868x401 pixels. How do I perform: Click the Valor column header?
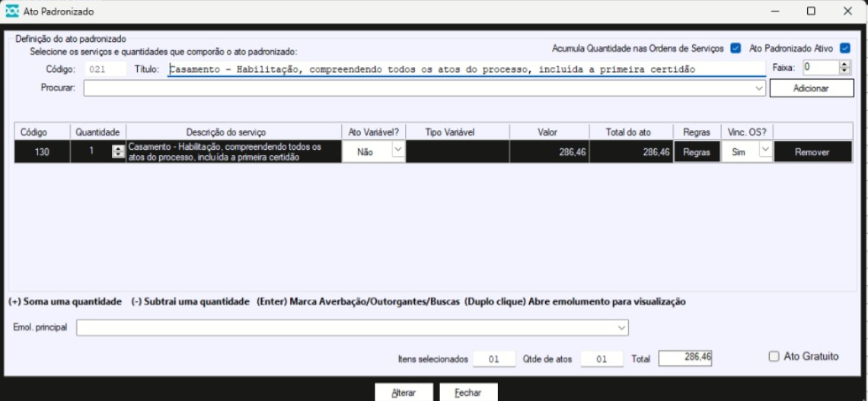pyautogui.click(x=547, y=132)
